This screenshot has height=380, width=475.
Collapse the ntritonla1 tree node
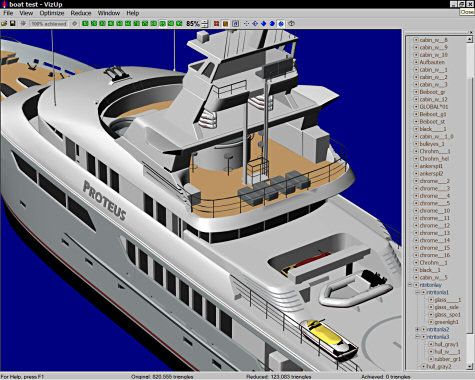pyautogui.click(x=417, y=292)
